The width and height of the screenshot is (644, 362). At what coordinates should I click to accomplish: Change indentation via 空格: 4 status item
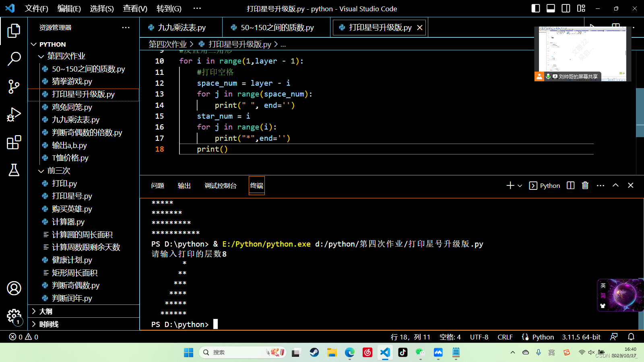pos(450,337)
